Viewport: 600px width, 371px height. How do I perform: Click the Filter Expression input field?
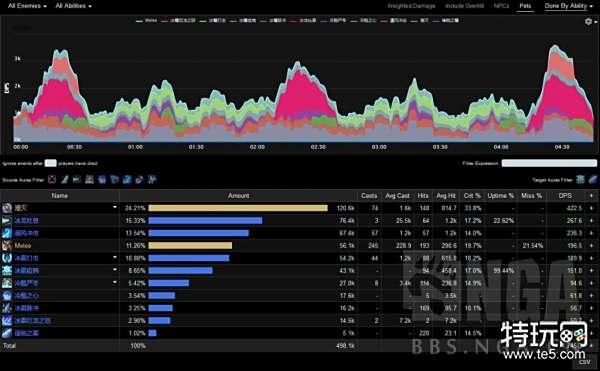[549, 163]
